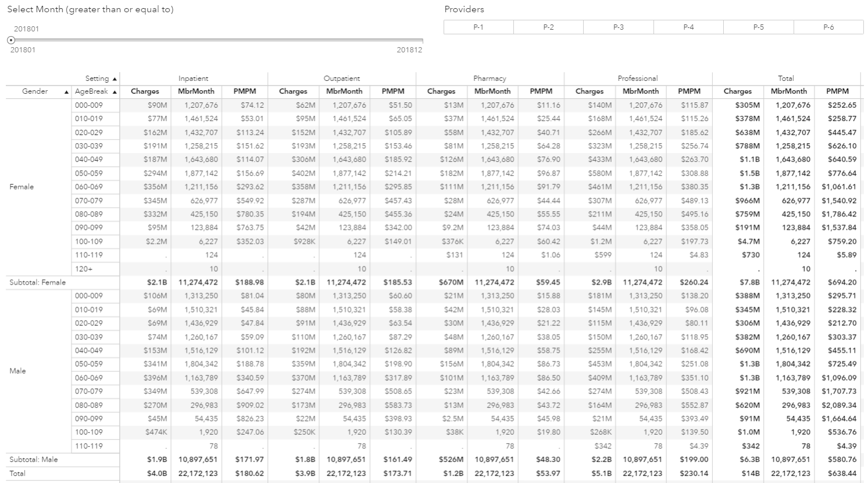The width and height of the screenshot is (868, 483).
Task: Click the Gender sort arrow icon
Action: click(67, 92)
